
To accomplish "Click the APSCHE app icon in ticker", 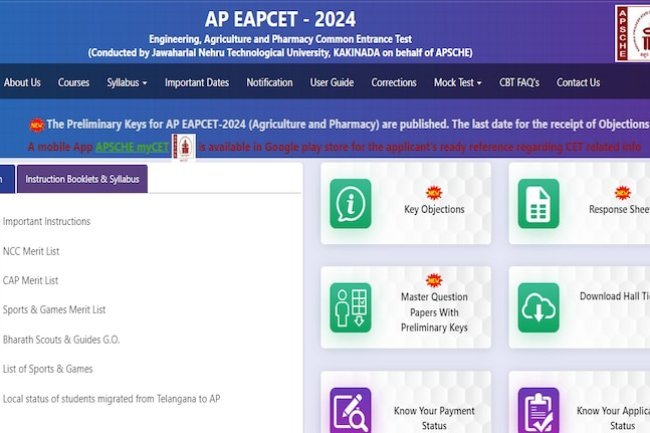I will click(x=184, y=147).
